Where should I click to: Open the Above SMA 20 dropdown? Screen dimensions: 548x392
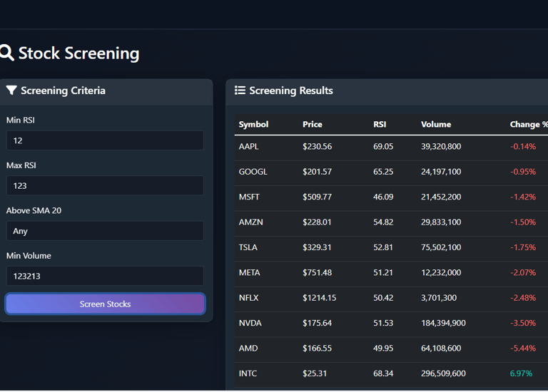(x=105, y=231)
